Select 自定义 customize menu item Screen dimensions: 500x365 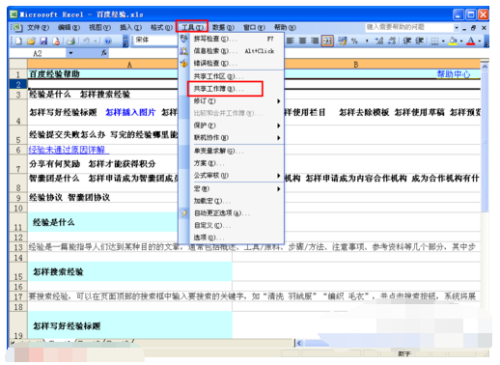tap(232, 226)
